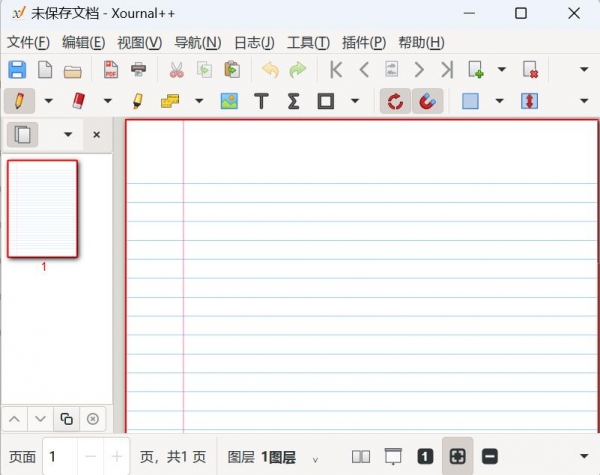Toggle presentation mode icon
The height and width of the screenshot is (475, 600).
pyautogui.click(x=393, y=456)
